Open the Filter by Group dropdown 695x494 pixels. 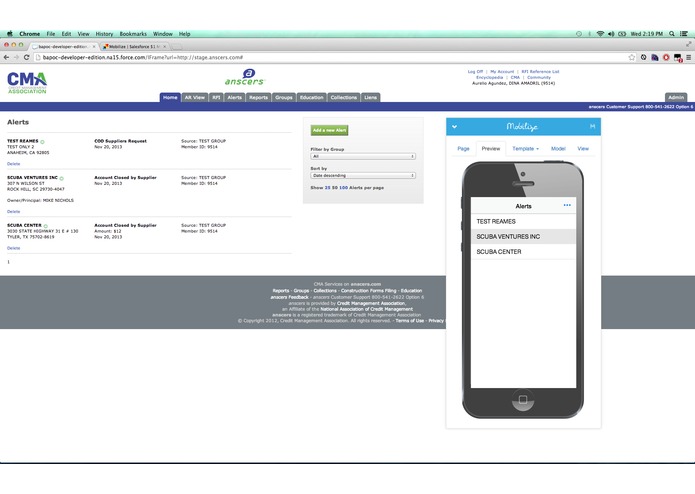tap(363, 156)
